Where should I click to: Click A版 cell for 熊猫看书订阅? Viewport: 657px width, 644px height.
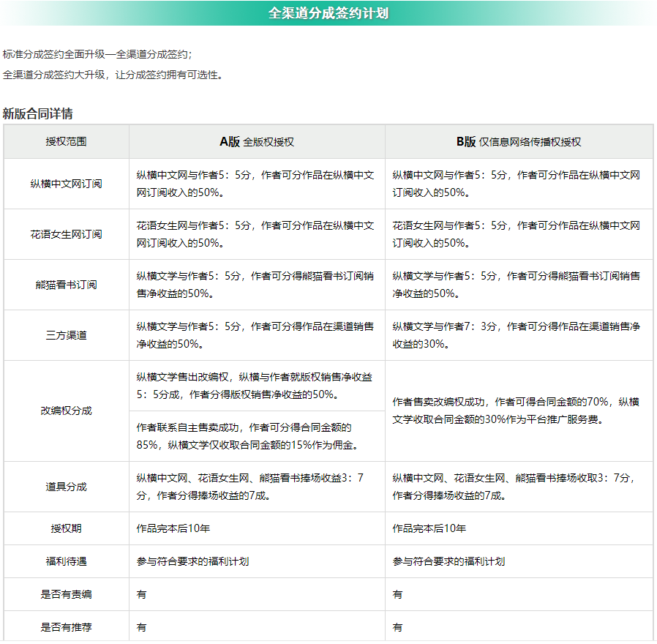(x=257, y=285)
